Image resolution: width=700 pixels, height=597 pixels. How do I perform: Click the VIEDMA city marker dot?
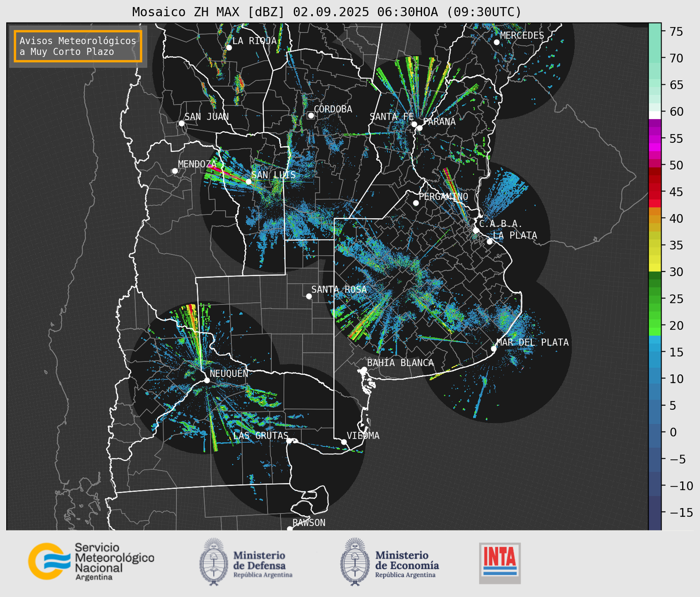[344, 442]
